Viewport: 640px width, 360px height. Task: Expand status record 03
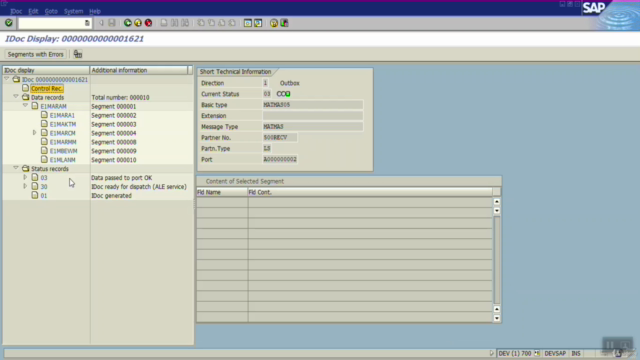point(25,177)
